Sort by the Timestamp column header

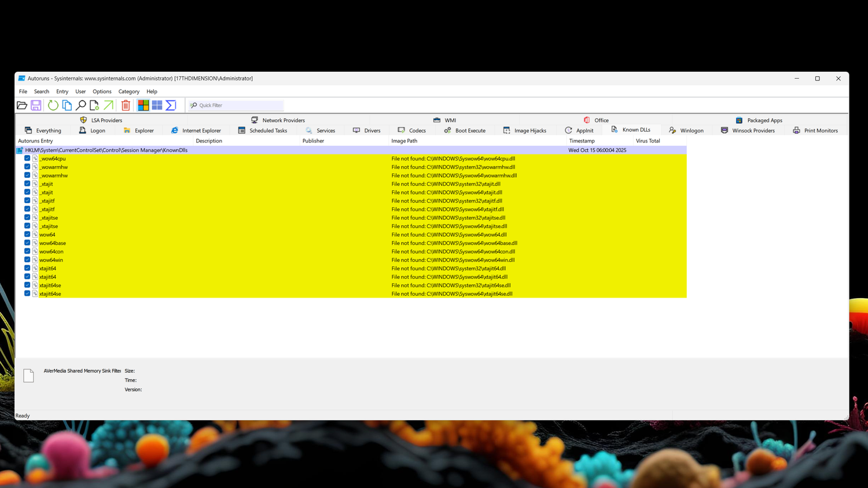tap(600, 141)
